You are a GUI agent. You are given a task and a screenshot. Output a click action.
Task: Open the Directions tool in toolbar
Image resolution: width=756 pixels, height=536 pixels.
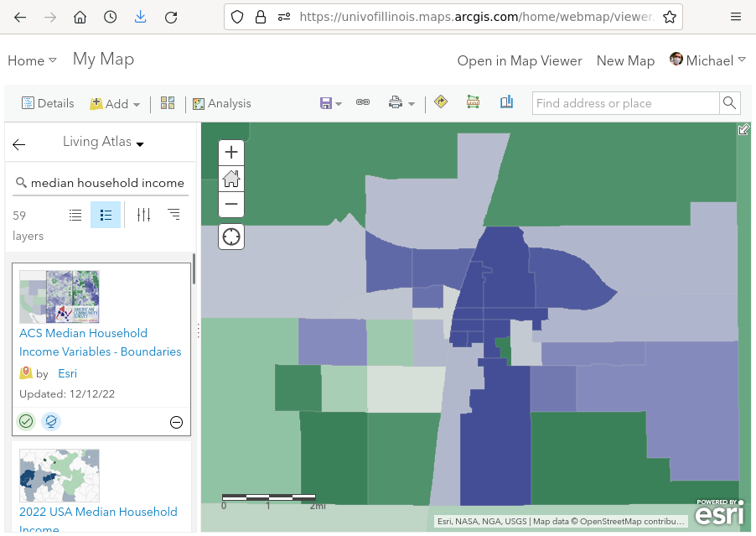[x=441, y=102]
